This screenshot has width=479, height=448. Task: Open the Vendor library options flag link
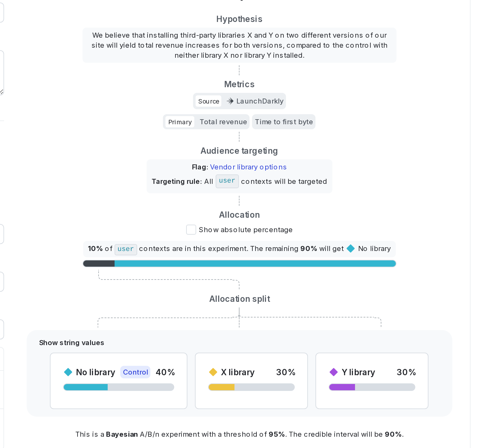coord(248,167)
